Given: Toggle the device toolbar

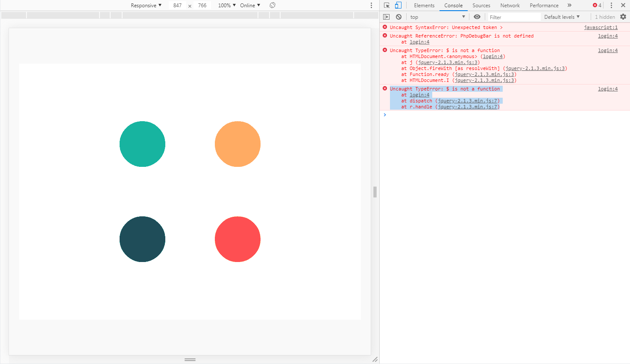Looking at the screenshot, I should click(x=398, y=5).
